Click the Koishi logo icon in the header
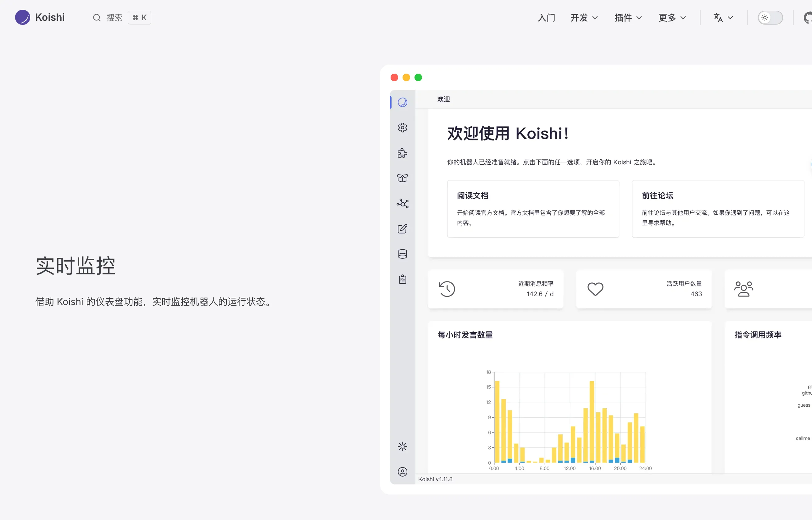 click(x=23, y=17)
